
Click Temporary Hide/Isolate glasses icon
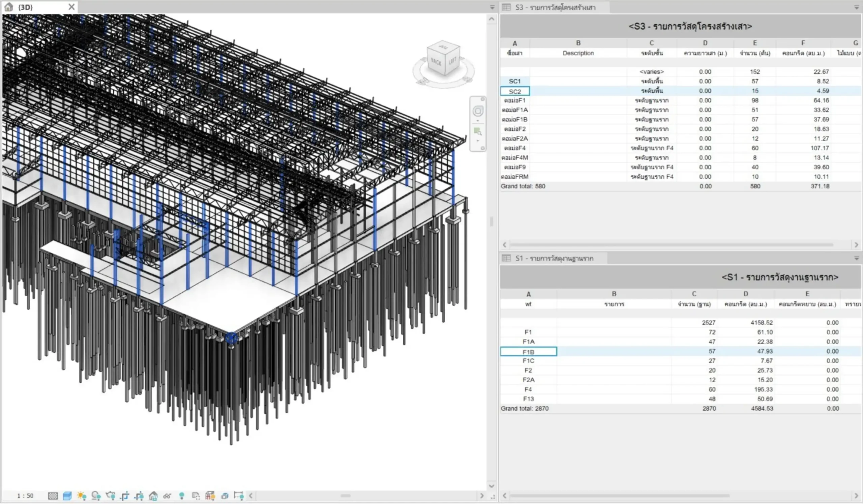point(167,496)
